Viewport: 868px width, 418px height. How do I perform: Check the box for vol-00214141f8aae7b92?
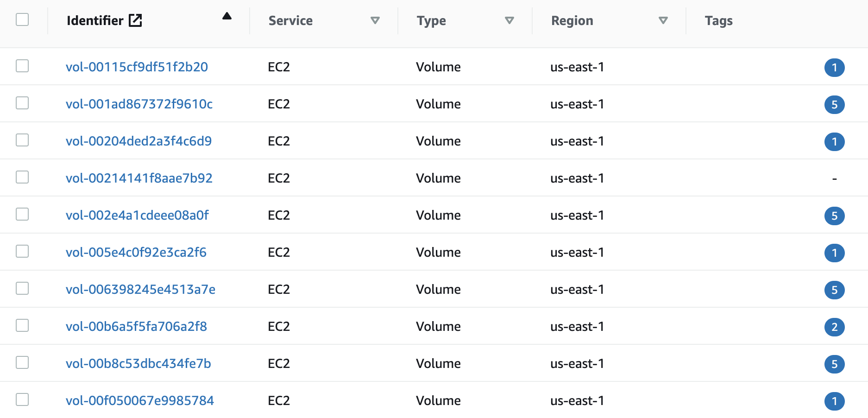[x=22, y=177]
